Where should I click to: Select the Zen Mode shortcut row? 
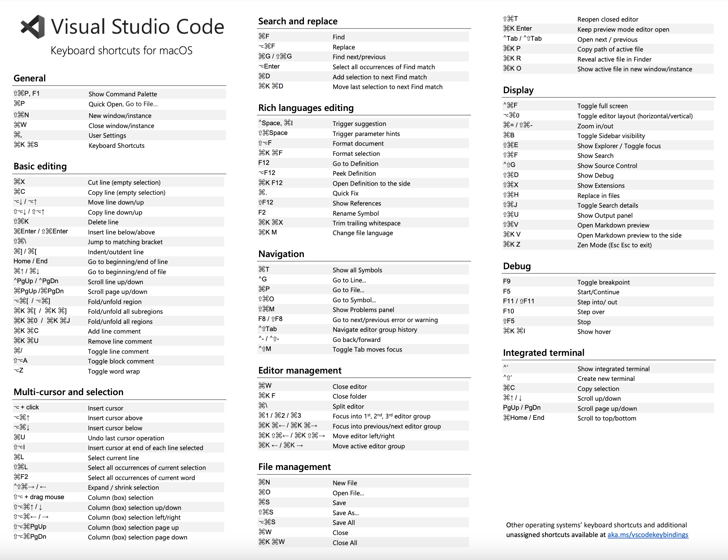(614, 245)
